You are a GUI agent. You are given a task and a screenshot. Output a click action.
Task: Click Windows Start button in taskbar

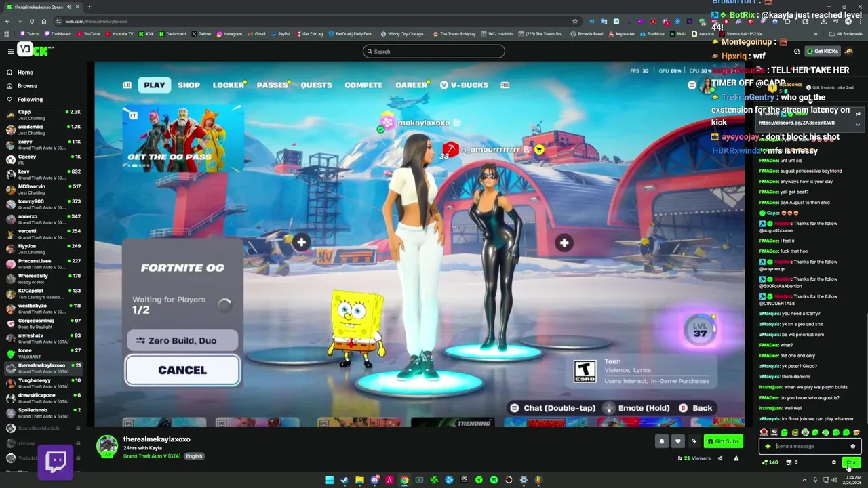click(330, 480)
